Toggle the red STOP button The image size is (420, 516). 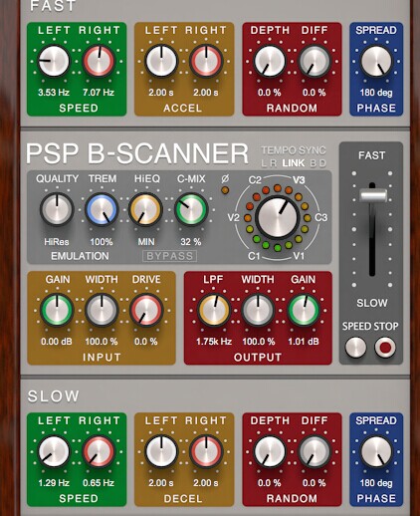385,348
